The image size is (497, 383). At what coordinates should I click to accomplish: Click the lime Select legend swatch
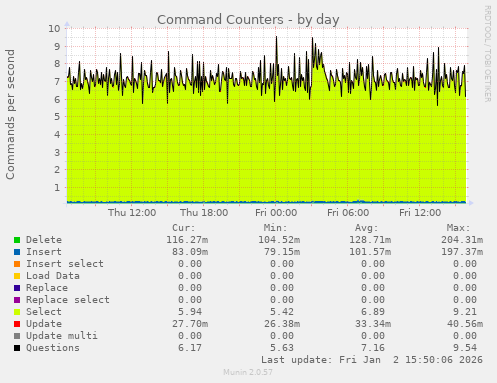point(17,312)
